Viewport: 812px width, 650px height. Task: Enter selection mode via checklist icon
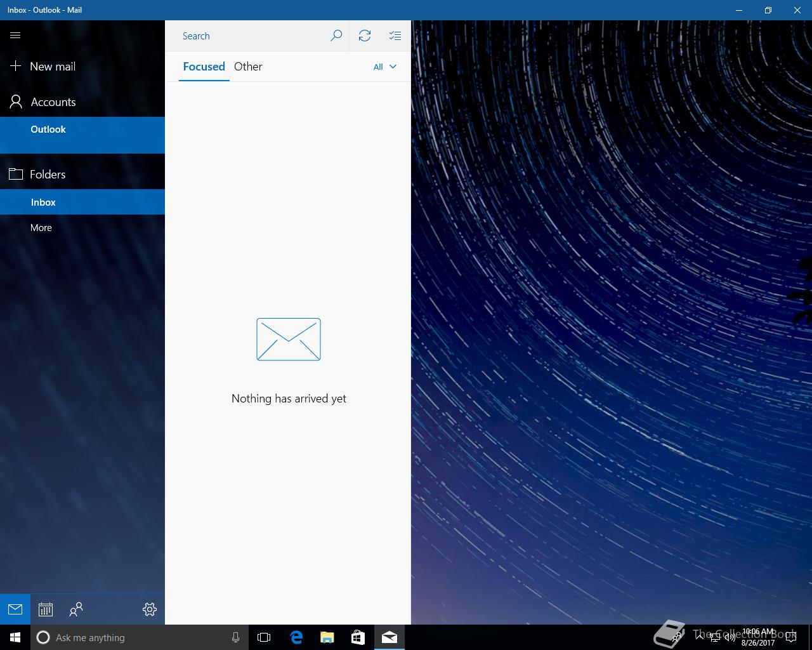coord(395,36)
